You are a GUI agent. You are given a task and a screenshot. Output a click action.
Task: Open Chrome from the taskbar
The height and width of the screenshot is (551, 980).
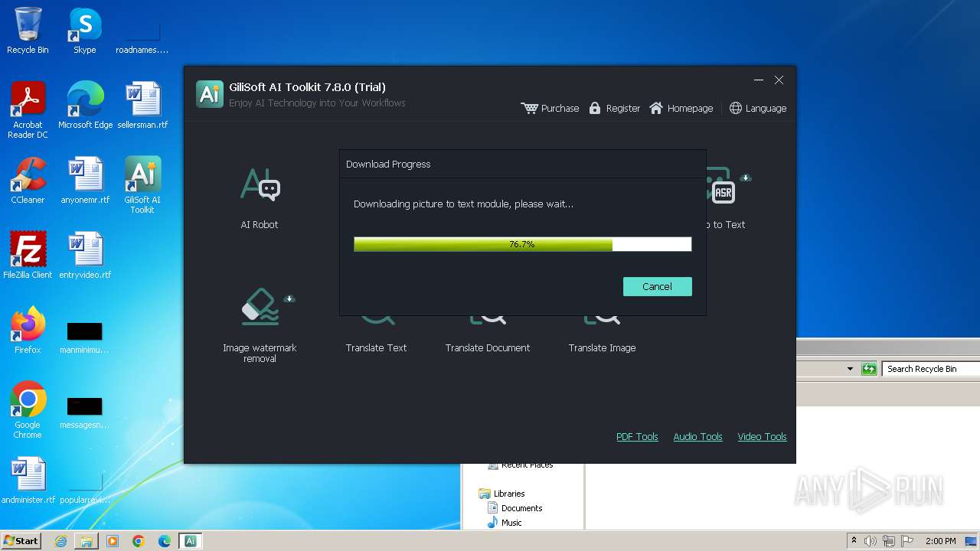139,541
